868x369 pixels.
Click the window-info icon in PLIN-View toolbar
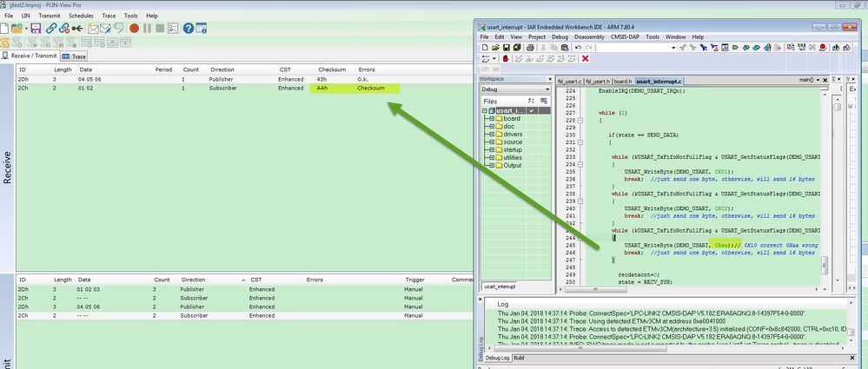click(x=201, y=28)
